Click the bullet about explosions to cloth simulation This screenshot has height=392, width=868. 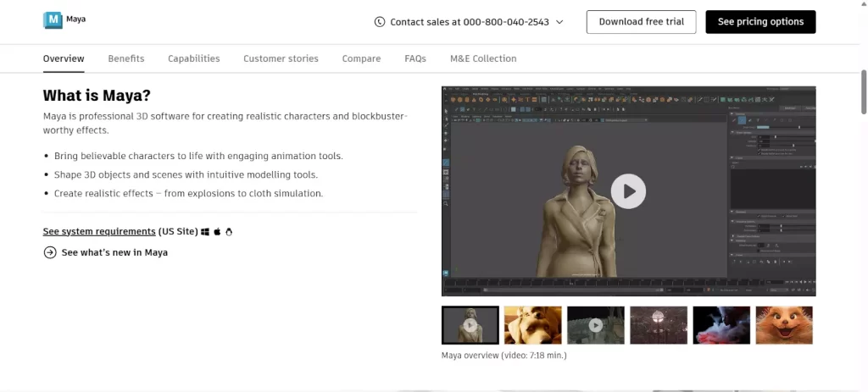[188, 194]
